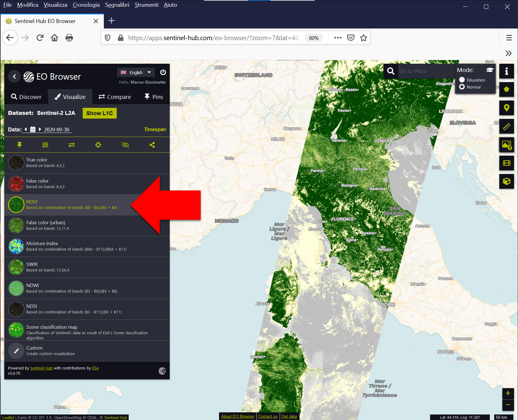Open effects sliders icon in toolbar
The width and height of the screenshot is (518, 420).
pos(45,145)
